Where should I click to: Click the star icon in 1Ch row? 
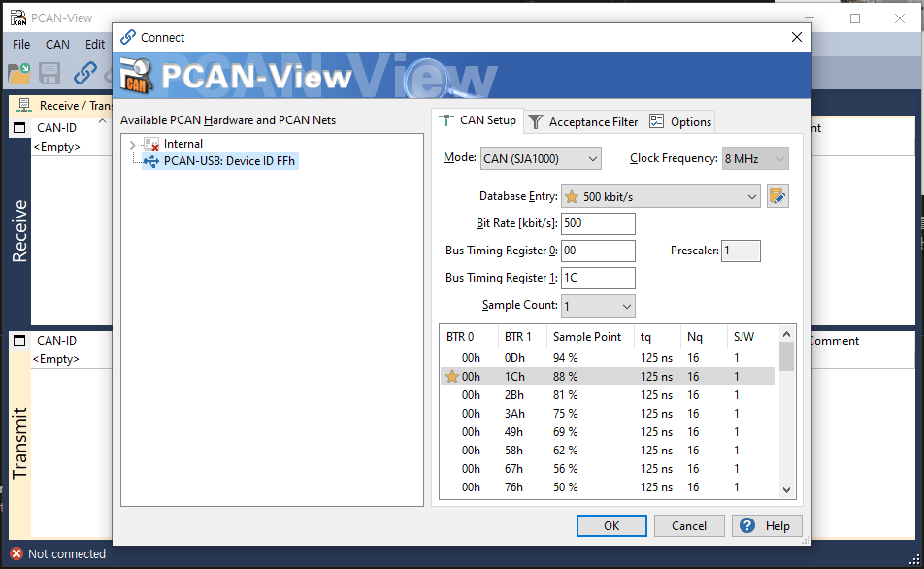coord(452,376)
